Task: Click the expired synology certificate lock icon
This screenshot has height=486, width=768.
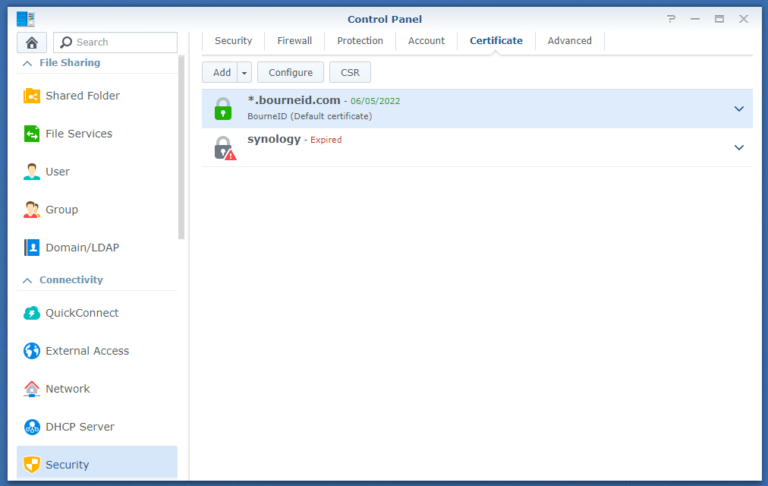Action: pos(224,148)
